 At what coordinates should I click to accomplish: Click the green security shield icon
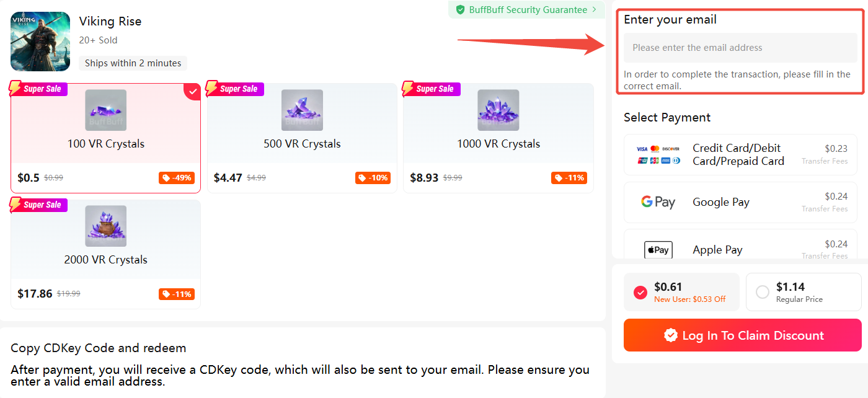pyautogui.click(x=460, y=10)
